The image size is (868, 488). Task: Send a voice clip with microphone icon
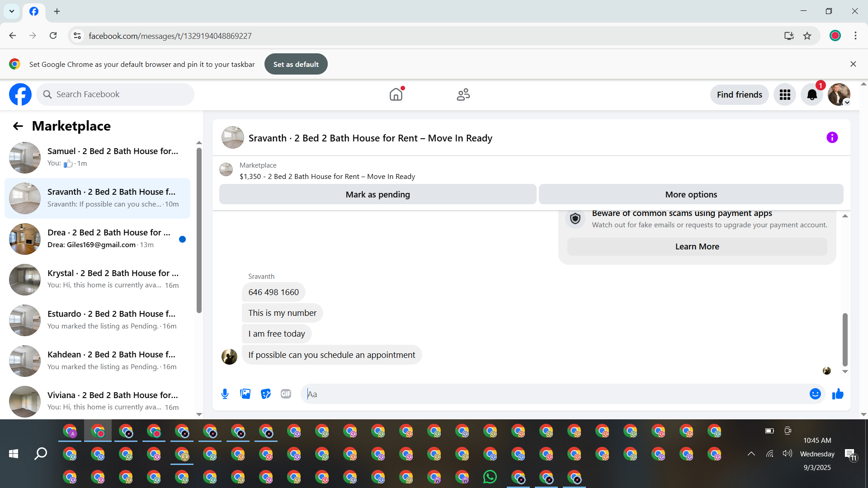click(225, 394)
